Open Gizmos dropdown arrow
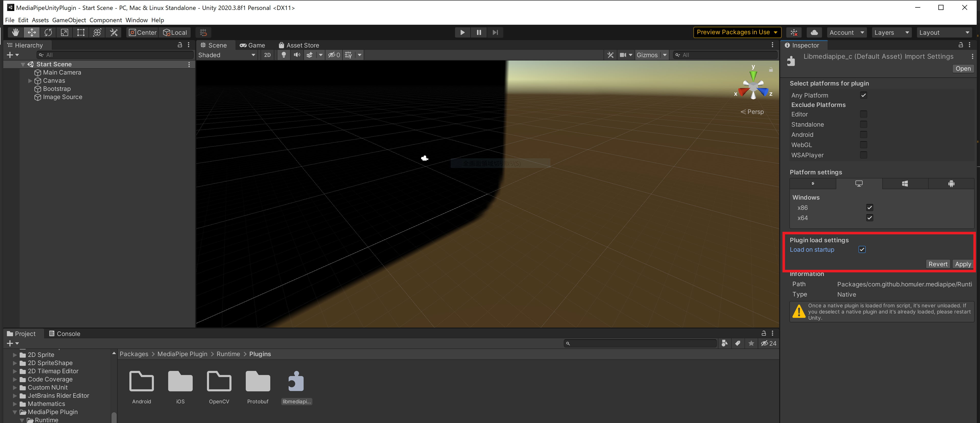The image size is (980, 423). click(665, 55)
